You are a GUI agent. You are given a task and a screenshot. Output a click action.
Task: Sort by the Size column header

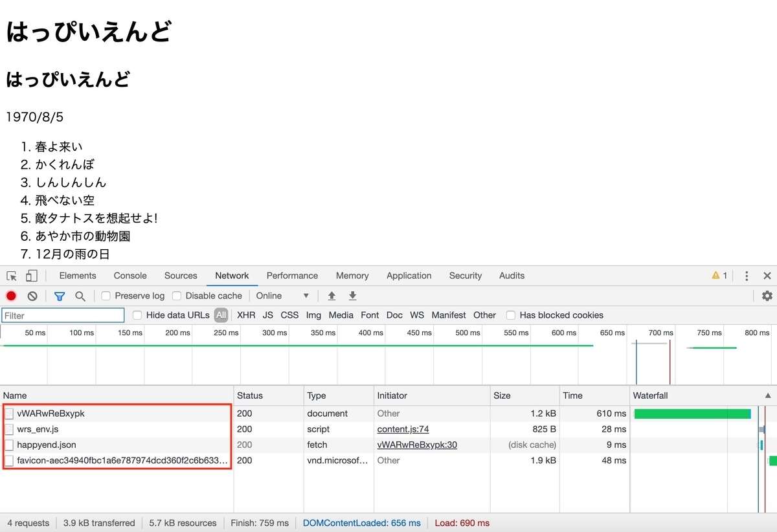[524, 395]
